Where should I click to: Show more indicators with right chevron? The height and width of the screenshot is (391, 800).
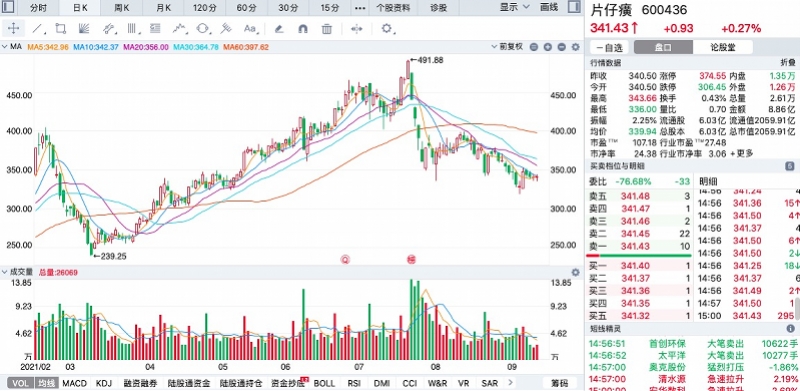click(x=509, y=383)
